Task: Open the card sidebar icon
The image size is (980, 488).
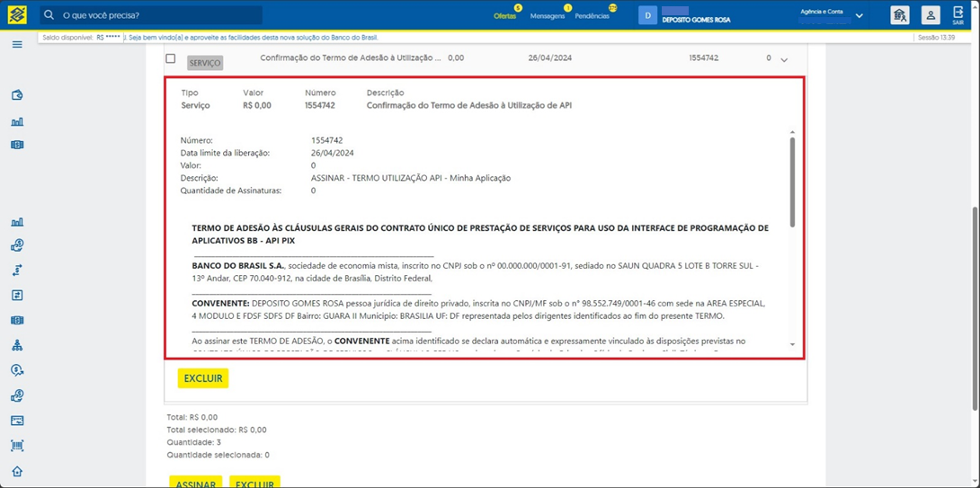Action: [17, 421]
